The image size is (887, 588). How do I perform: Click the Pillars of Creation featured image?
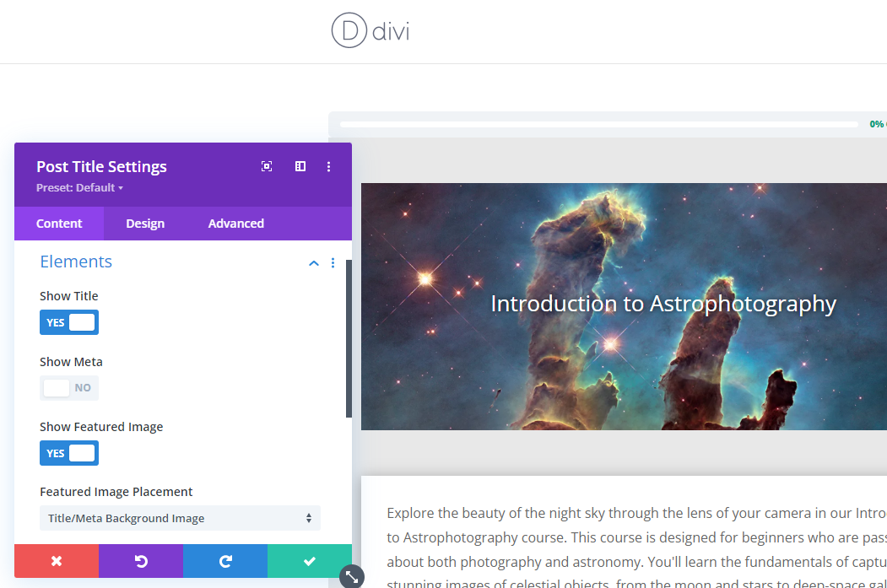[x=624, y=306]
